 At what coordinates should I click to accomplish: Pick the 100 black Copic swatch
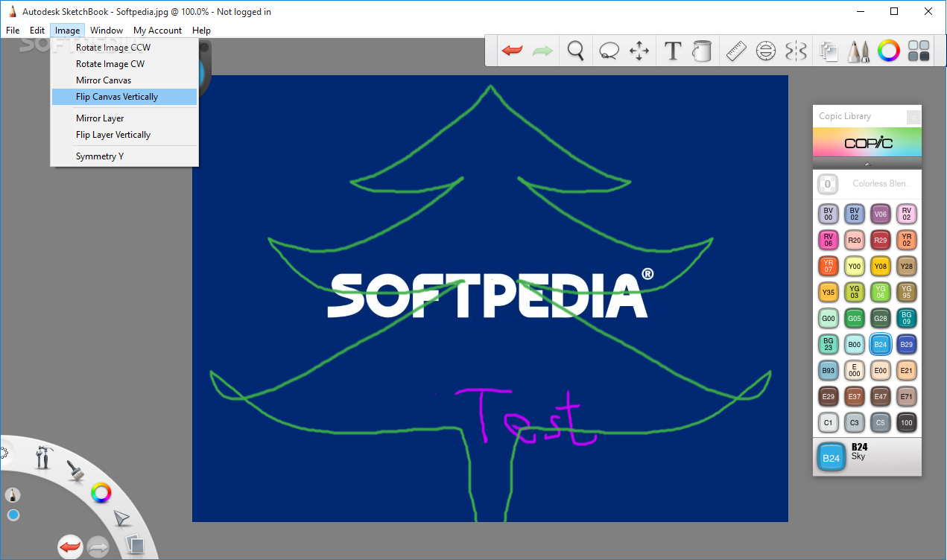tap(907, 423)
